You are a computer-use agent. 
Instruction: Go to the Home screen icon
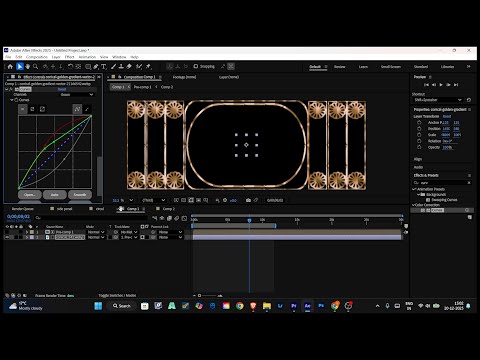pyautogui.click(x=10, y=67)
